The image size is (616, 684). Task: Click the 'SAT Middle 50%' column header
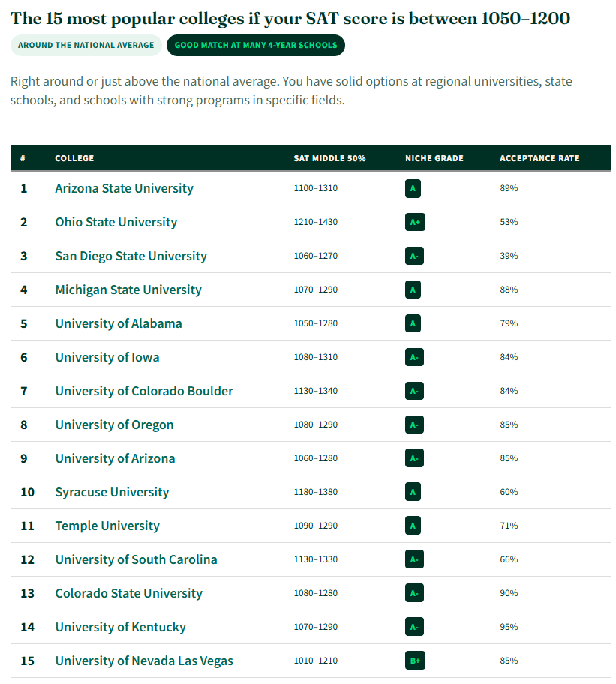coord(329,158)
